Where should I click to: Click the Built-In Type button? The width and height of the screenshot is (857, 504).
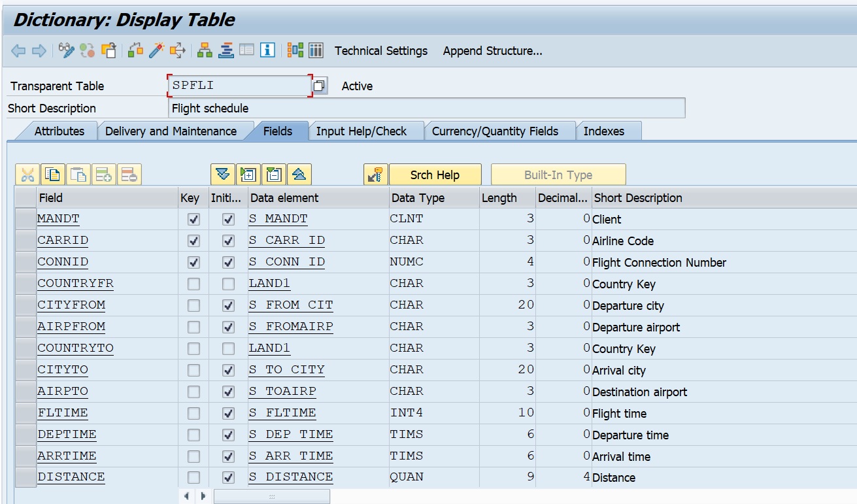tap(558, 175)
